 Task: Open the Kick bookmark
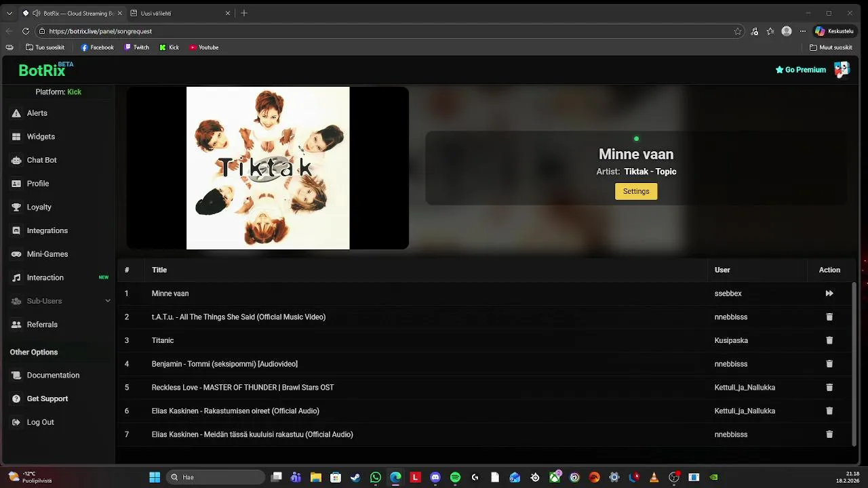[x=170, y=47]
